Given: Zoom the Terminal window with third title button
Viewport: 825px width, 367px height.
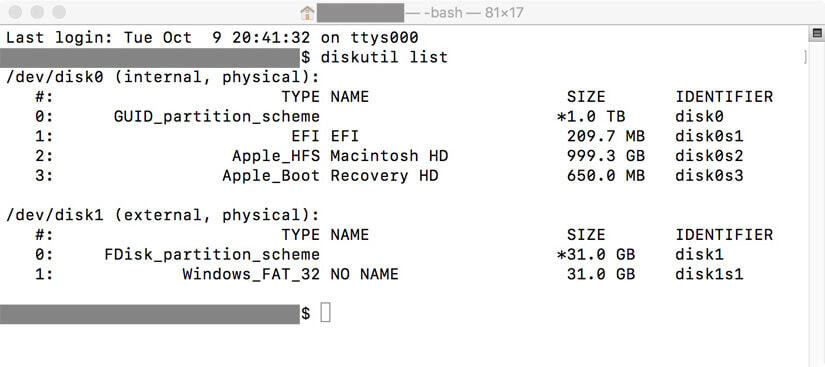Looking at the screenshot, I should click(x=59, y=12).
